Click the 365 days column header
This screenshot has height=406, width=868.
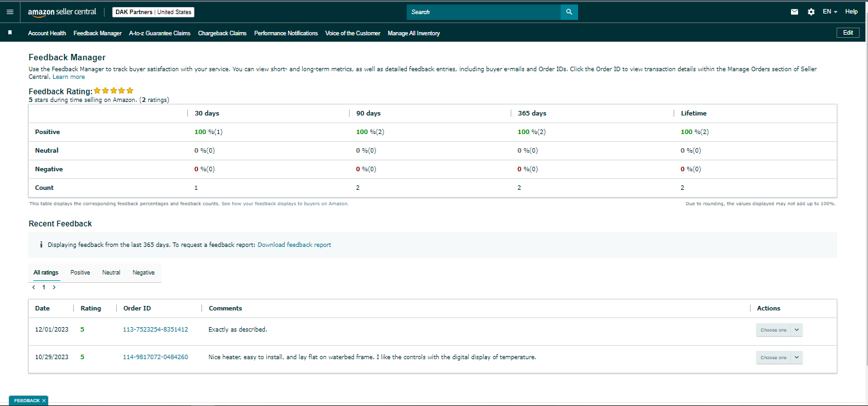(532, 114)
